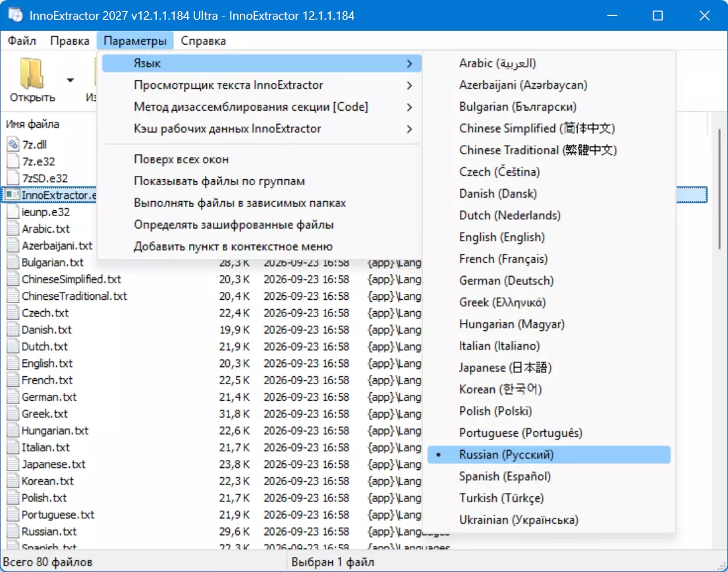Screen dimensions: 728x572
Task: Click the Hungarian.txt document icon
Action: tap(13, 430)
